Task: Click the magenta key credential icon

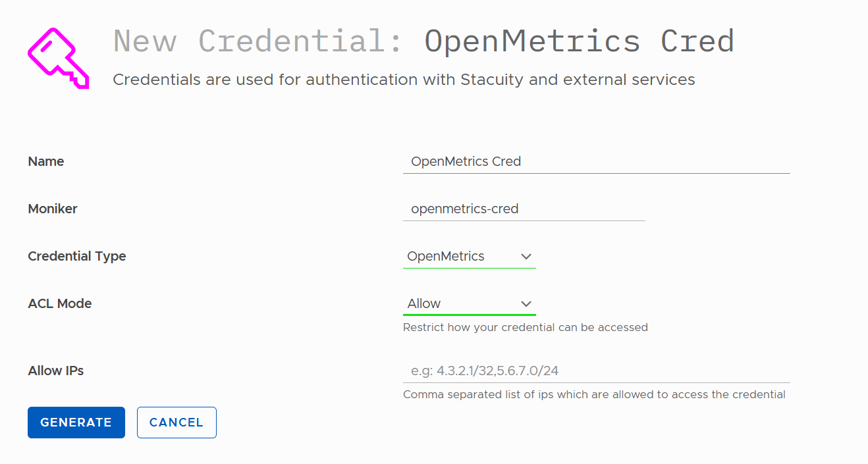Action: (58, 58)
